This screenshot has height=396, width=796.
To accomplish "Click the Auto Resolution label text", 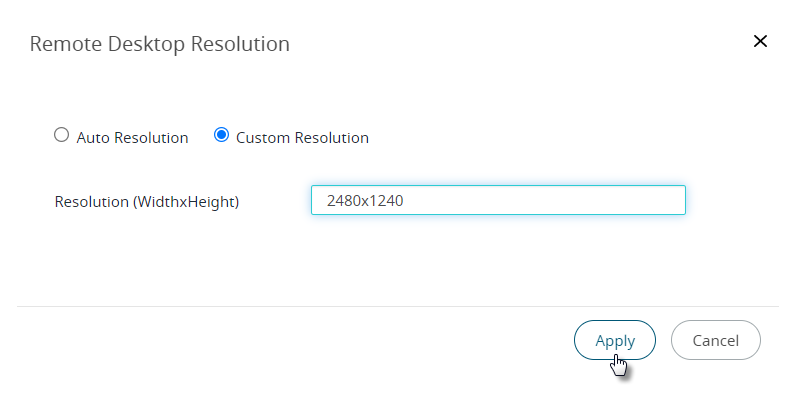I will pyautogui.click(x=132, y=138).
